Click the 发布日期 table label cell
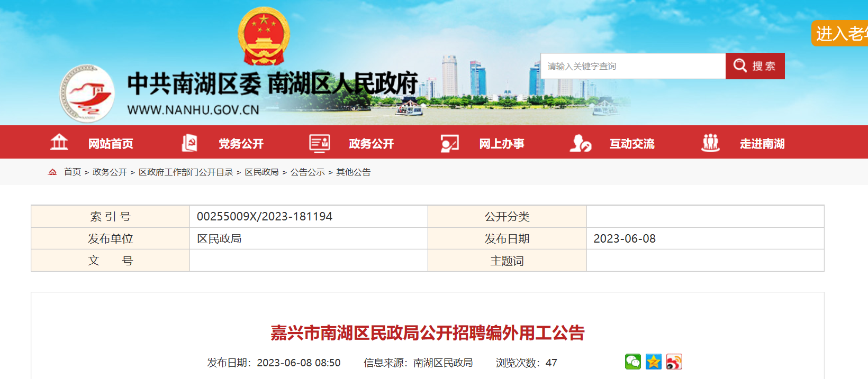This screenshot has width=868, height=379. 507,238
